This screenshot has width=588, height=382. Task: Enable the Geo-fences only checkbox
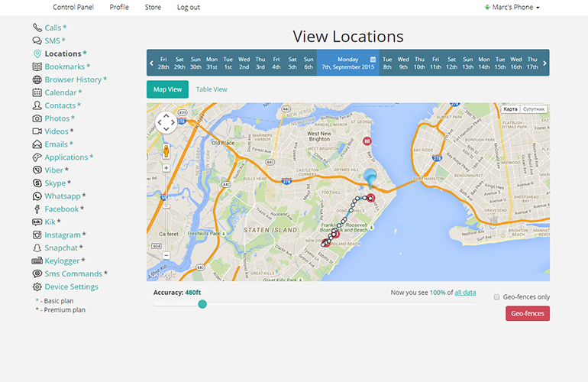496,297
